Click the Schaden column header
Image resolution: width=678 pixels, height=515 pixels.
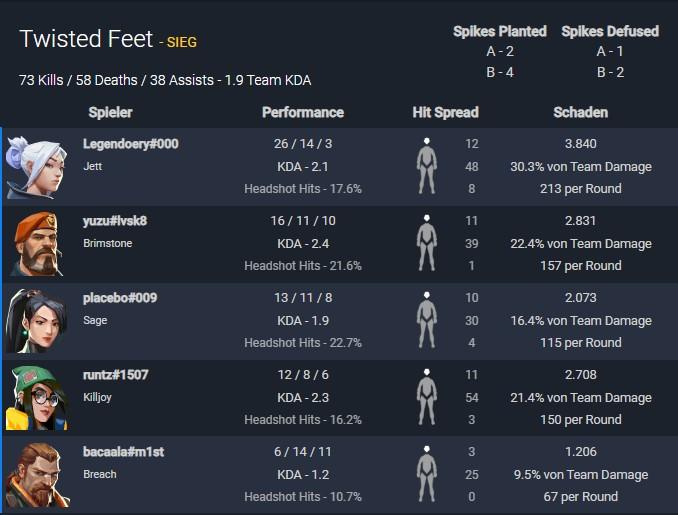point(581,112)
